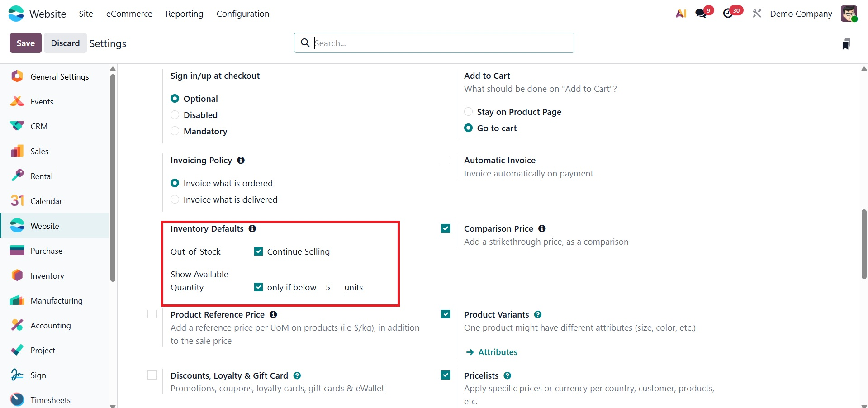Viewport: 868px width, 408px height.
Task: Click the bookmark icon near search
Action: [x=846, y=44]
